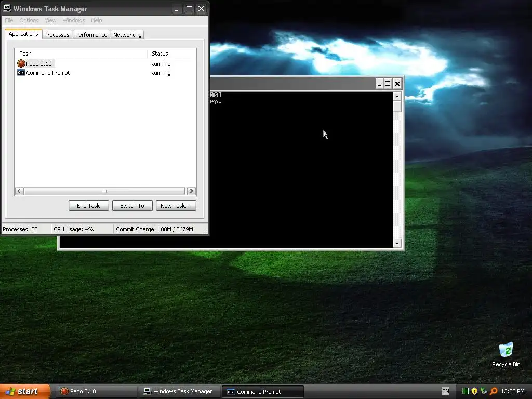The image size is (532, 399).
Task: Click the task list left scroll arrow
Action: click(19, 191)
